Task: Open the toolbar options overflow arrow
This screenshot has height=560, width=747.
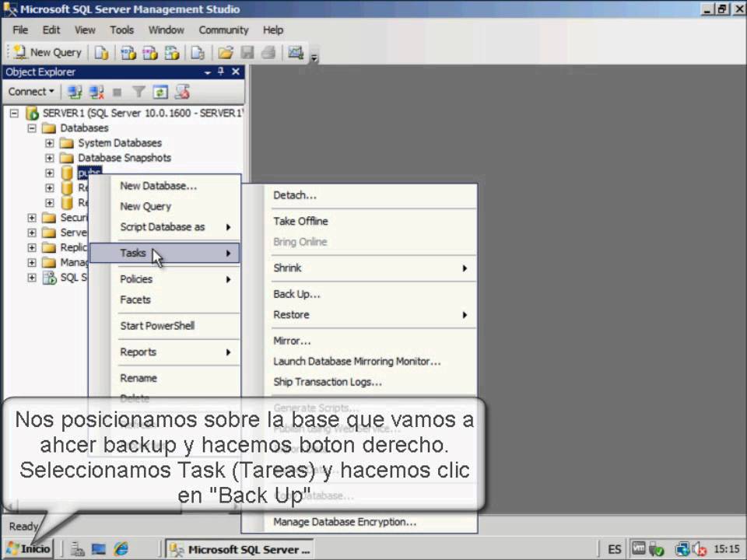Action: click(314, 58)
